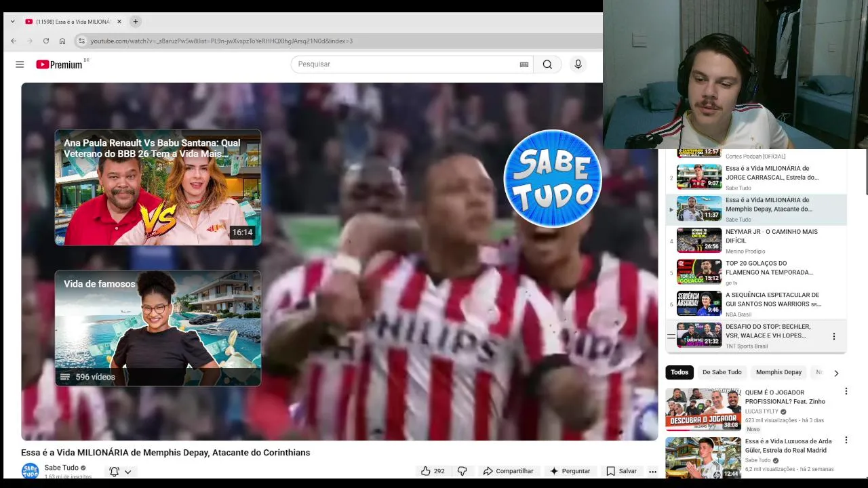Select the youtube.com address bar URL
868x488 pixels.
click(x=222, y=41)
